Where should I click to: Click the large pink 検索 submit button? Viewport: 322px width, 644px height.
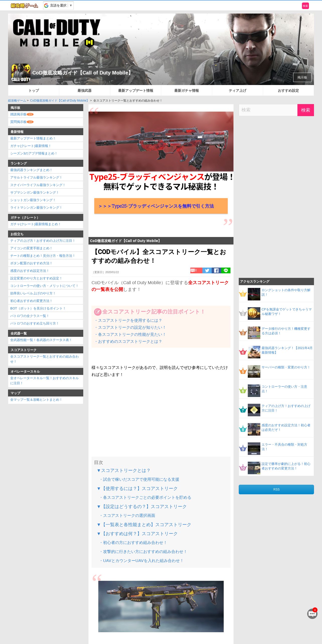click(x=305, y=110)
